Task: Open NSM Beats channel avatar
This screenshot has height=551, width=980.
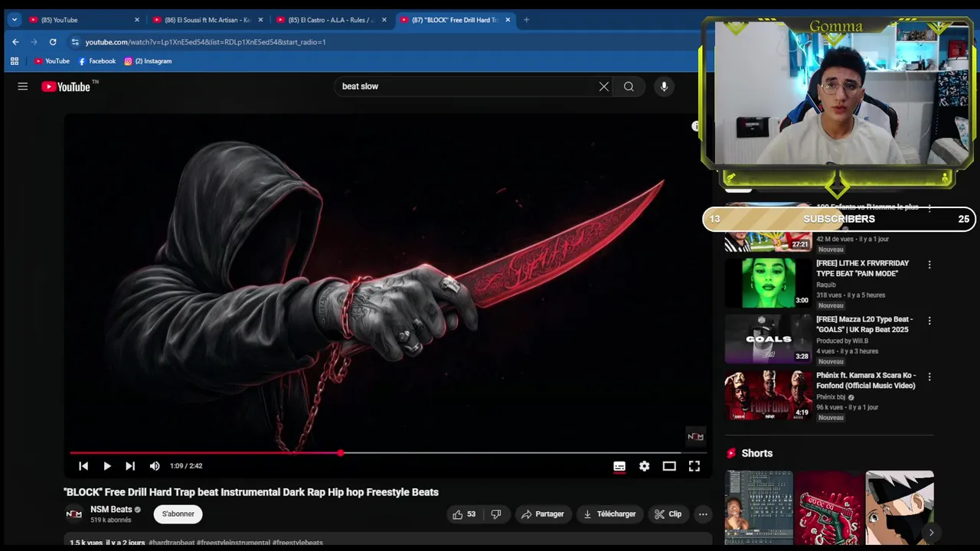Action: pos(74,514)
